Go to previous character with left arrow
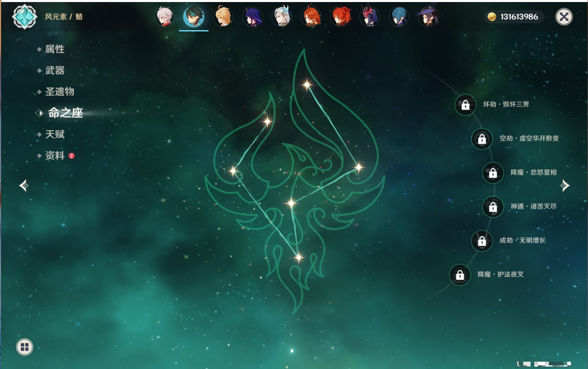The height and width of the screenshot is (369, 588). point(24,186)
